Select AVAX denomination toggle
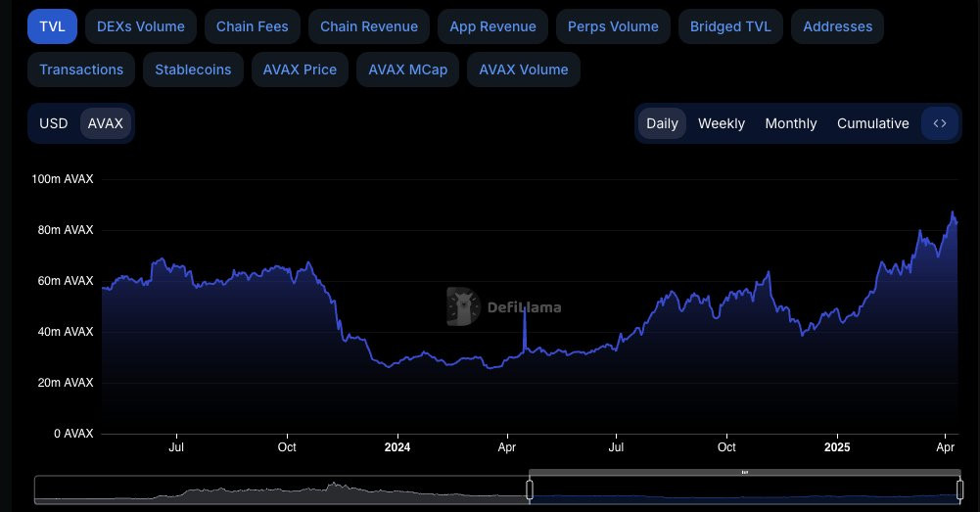The height and width of the screenshot is (512, 980). click(x=106, y=123)
